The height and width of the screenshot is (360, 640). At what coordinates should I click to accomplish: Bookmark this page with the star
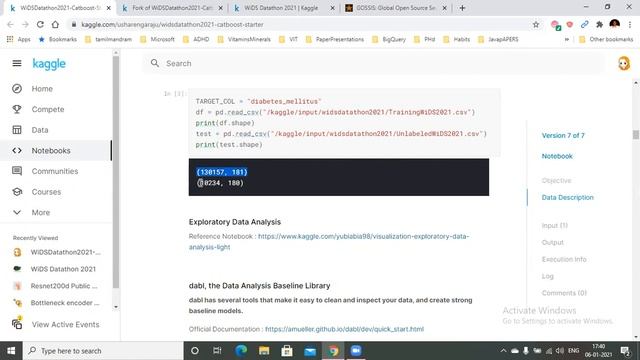(536, 24)
